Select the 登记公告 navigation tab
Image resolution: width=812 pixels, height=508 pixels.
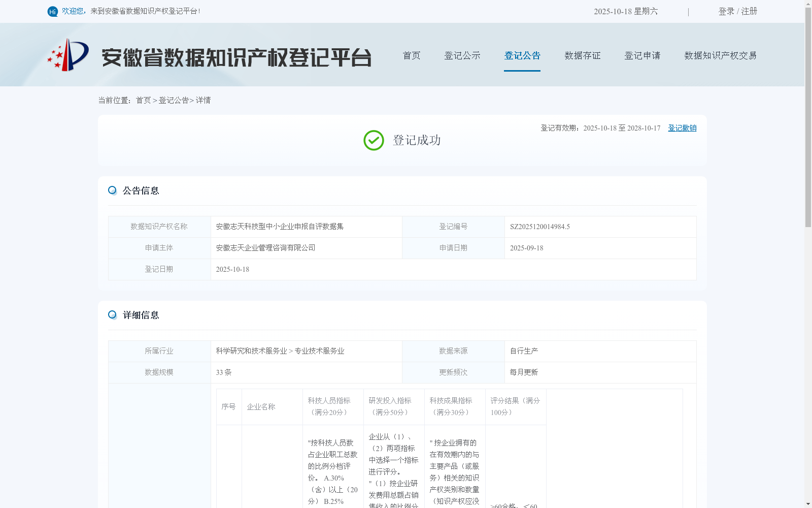[x=522, y=55]
